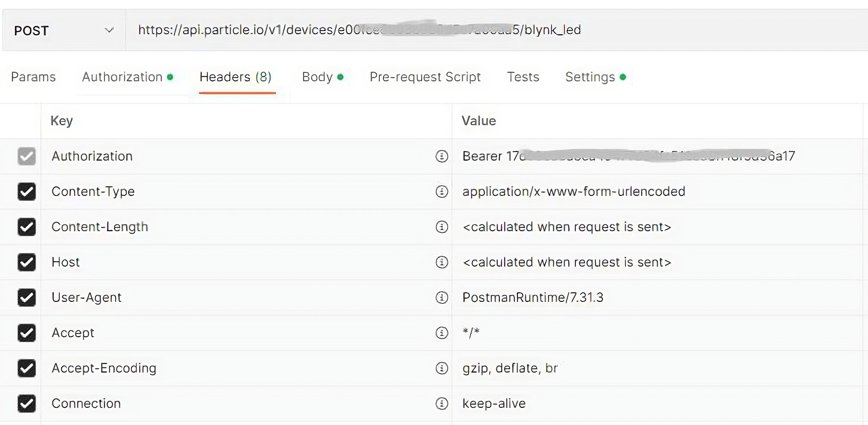
Task: Switch to the Body tab
Action: (317, 77)
